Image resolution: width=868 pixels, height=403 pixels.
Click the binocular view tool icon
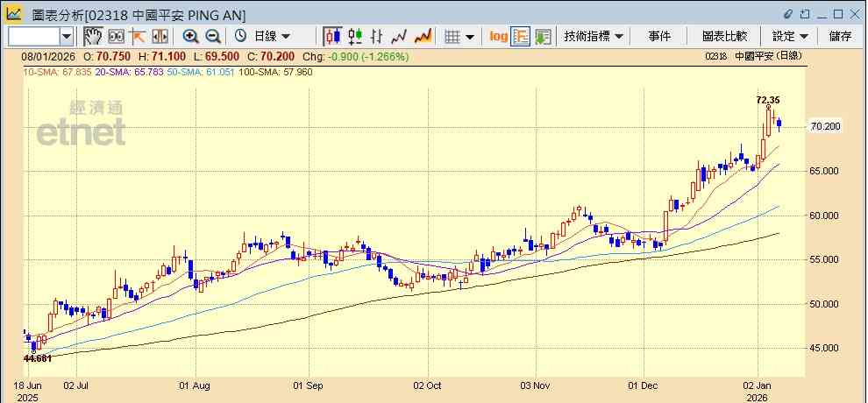(117, 37)
